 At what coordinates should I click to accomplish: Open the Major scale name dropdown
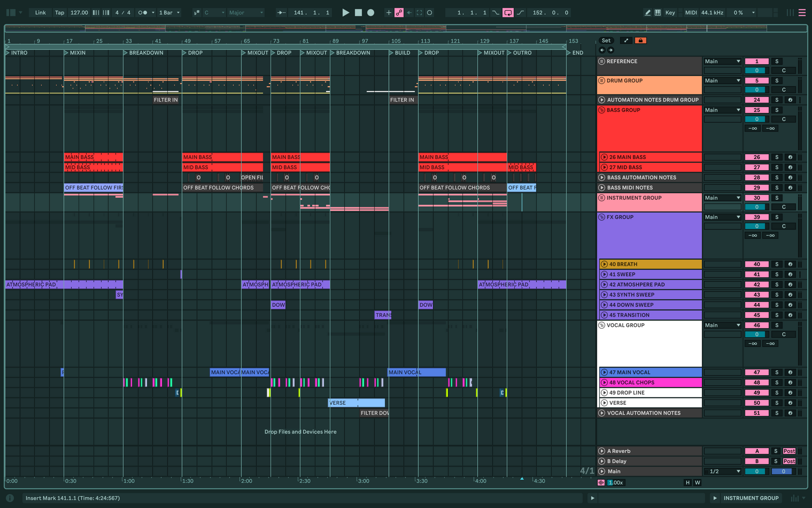click(246, 13)
